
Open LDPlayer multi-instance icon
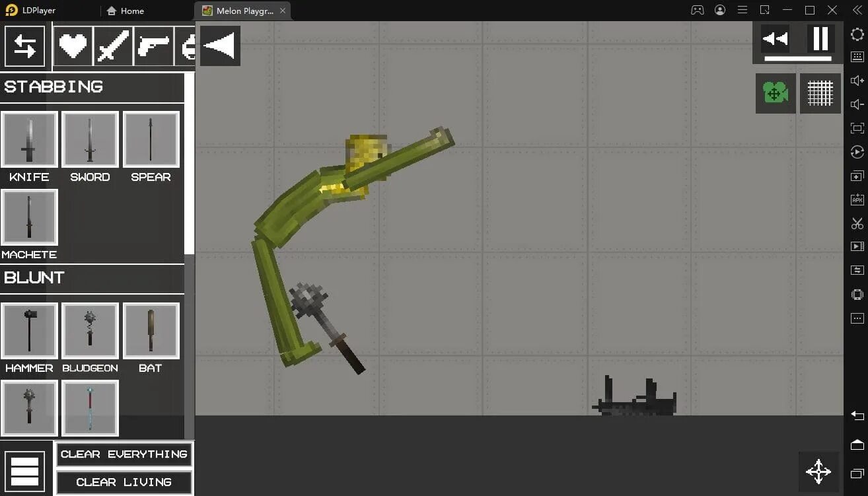click(857, 176)
